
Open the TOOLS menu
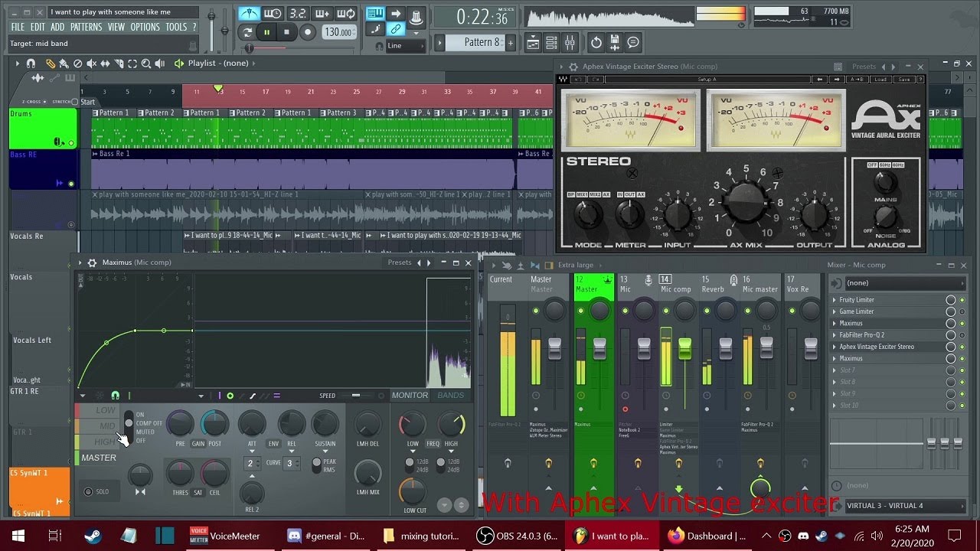[x=176, y=27]
